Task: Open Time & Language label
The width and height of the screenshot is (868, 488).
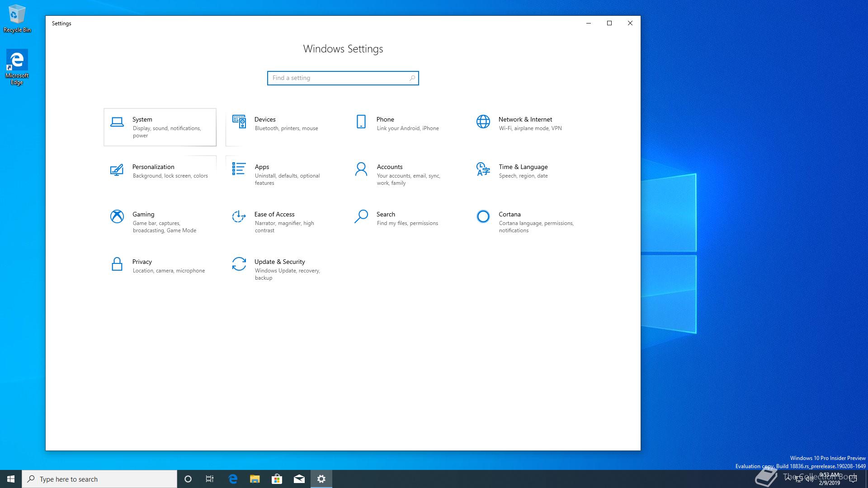Action: pyautogui.click(x=523, y=167)
